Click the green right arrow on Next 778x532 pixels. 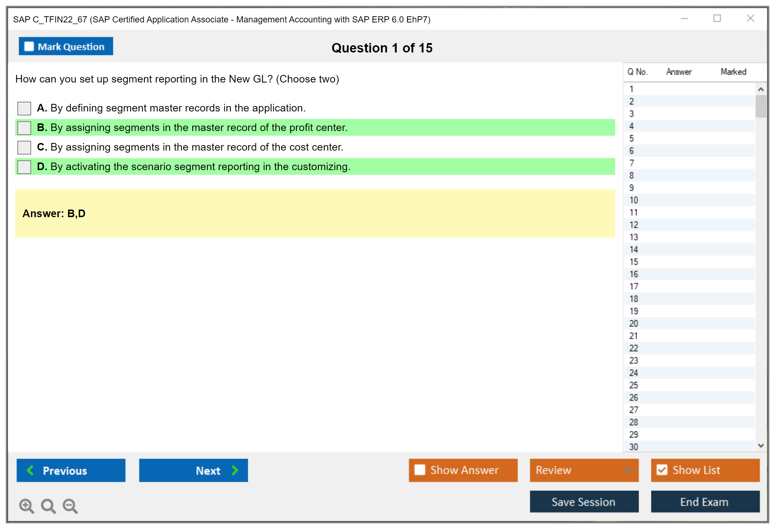[235, 470]
